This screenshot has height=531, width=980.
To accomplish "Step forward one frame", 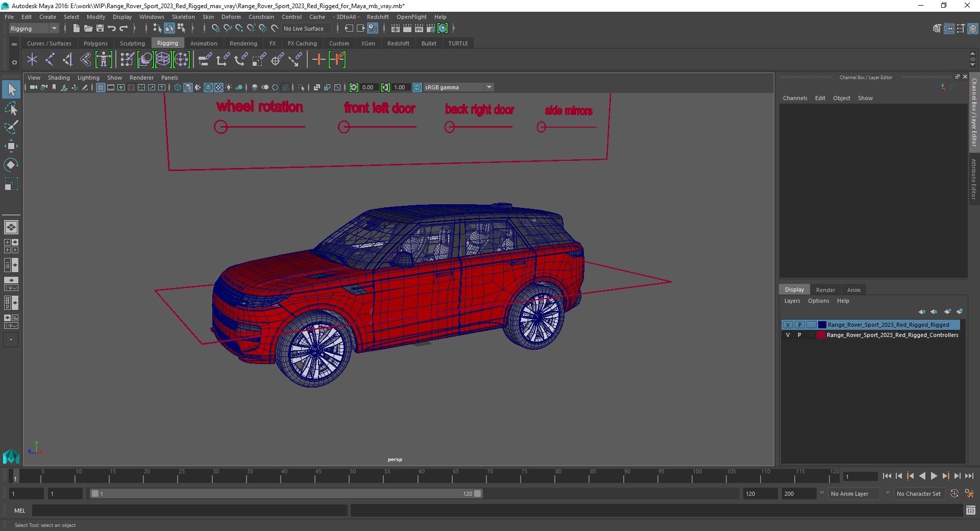I will 957,476.
